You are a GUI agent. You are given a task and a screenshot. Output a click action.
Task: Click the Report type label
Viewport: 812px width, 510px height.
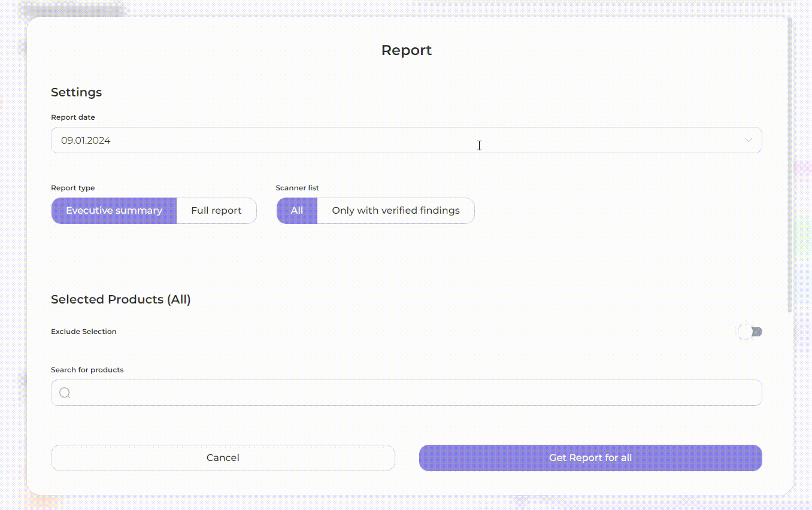pyautogui.click(x=72, y=188)
